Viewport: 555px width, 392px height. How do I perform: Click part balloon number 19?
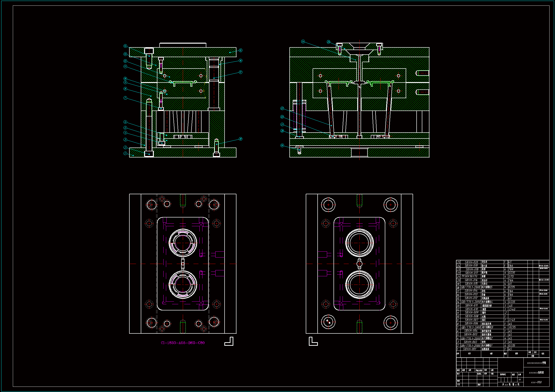point(282,145)
